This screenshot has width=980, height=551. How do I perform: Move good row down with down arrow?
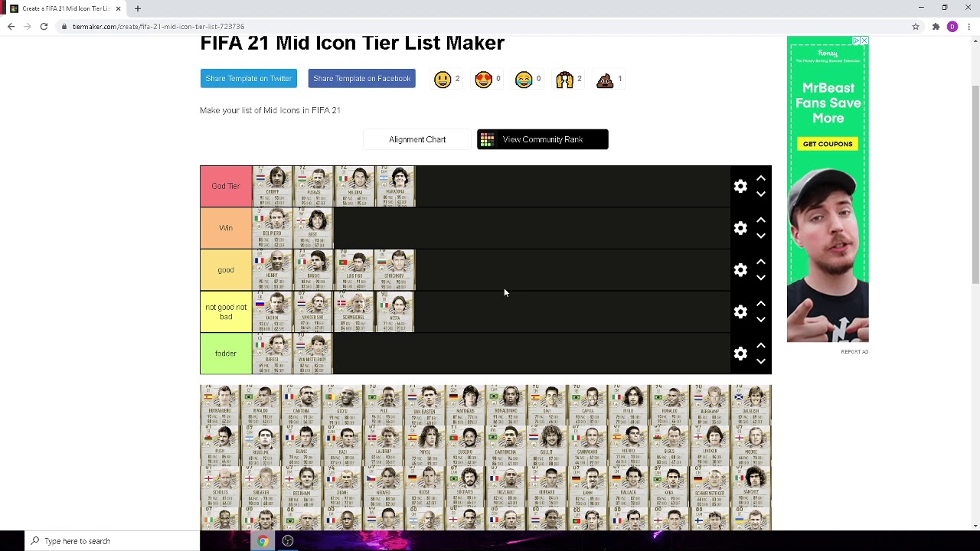pyautogui.click(x=761, y=279)
